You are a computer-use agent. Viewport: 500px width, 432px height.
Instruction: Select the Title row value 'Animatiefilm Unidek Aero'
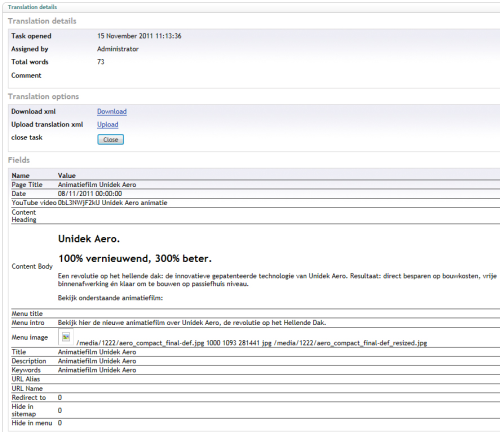tap(97, 352)
